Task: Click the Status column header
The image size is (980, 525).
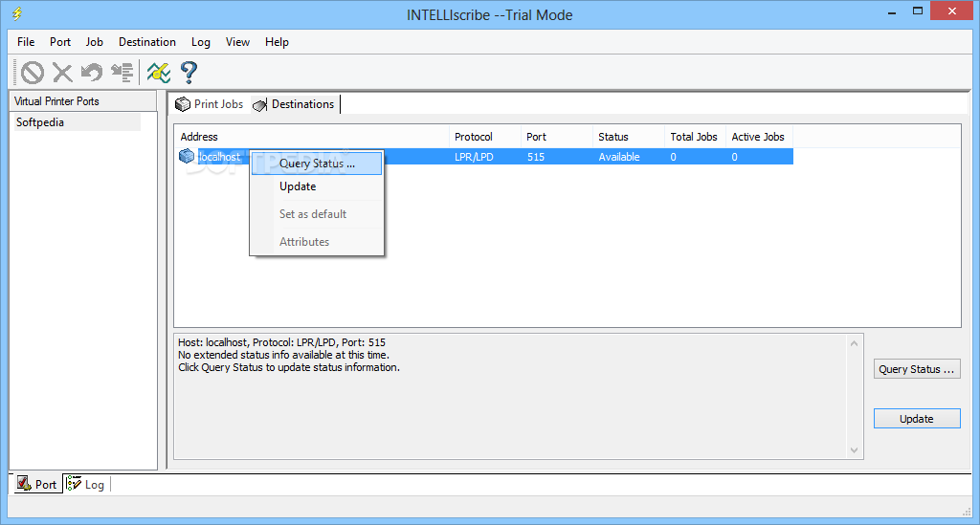Action: [x=629, y=137]
